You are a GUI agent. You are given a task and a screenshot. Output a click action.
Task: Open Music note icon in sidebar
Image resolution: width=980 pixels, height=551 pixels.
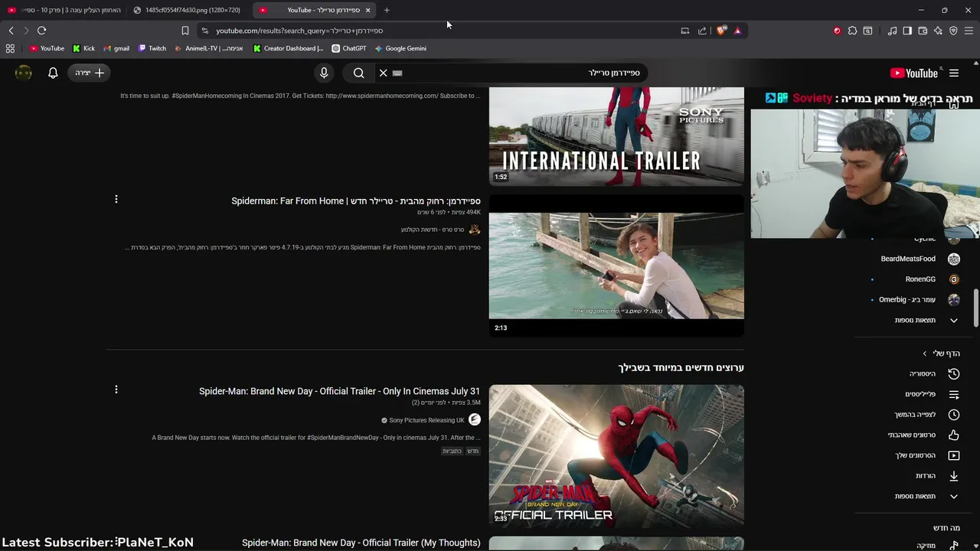954,545
